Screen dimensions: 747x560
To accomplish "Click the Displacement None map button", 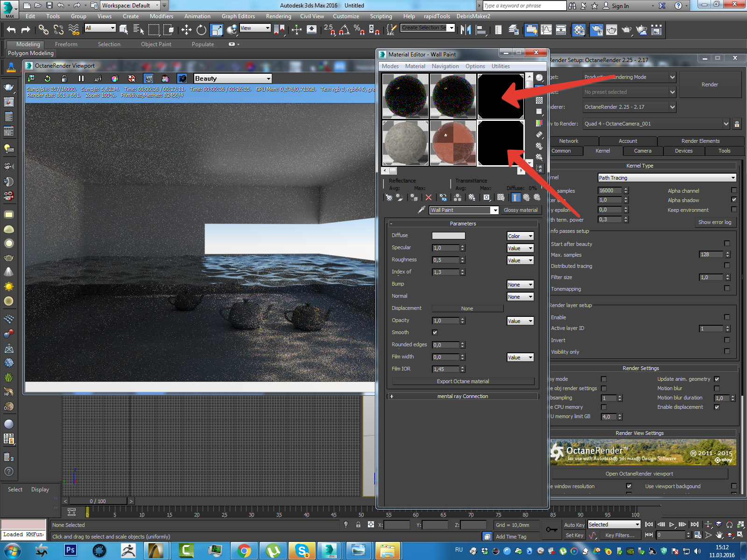I will [x=467, y=308].
